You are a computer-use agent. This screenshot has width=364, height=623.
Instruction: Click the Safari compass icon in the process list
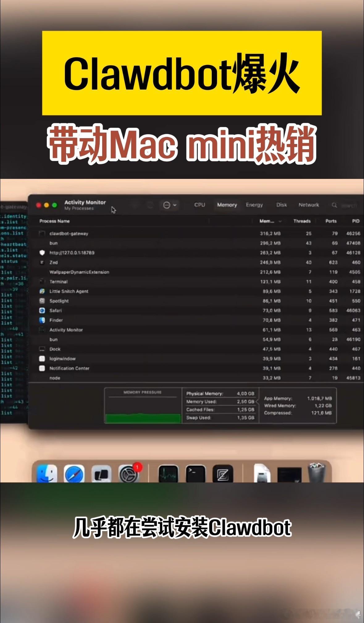coord(42,310)
